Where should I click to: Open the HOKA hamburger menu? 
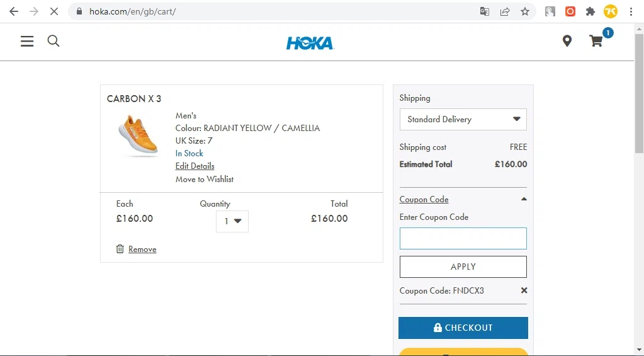coord(27,41)
